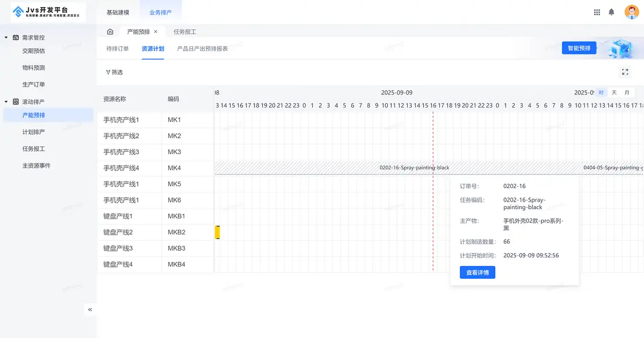Screen dimensions: 644x338
Task: Close the 产能预排 tab
Action: 155,32
